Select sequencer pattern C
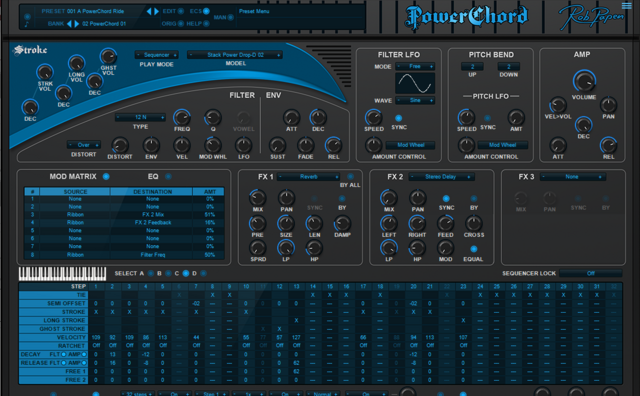The image size is (640, 396). click(x=186, y=274)
